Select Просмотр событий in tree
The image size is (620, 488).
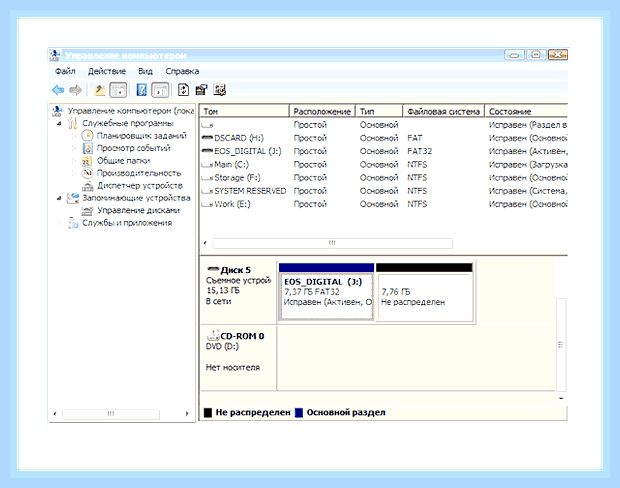click(x=134, y=148)
